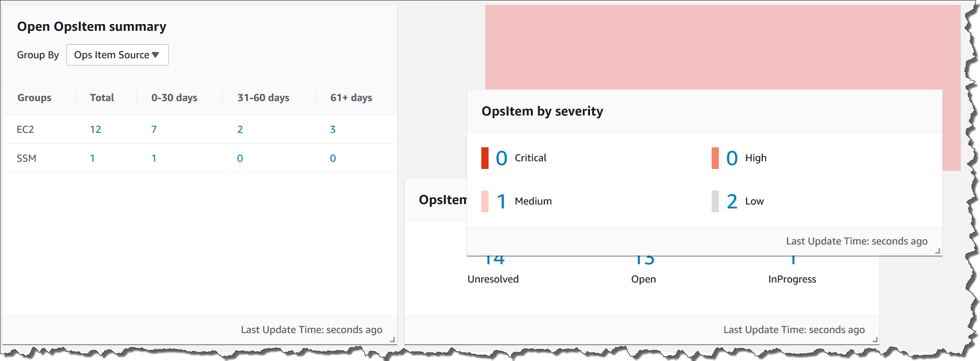Open the SSM 0-30 days link showing 1
This screenshot has height=361, width=980.
tap(154, 158)
